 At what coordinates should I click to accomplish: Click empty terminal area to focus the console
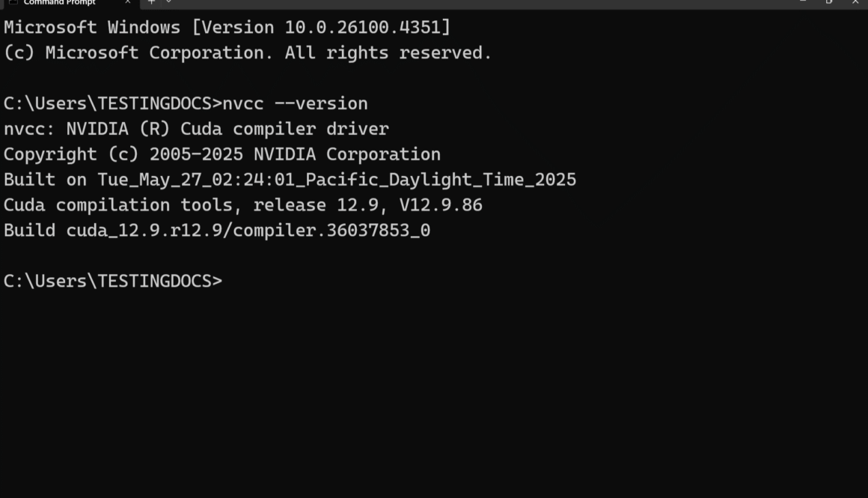click(x=434, y=374)
